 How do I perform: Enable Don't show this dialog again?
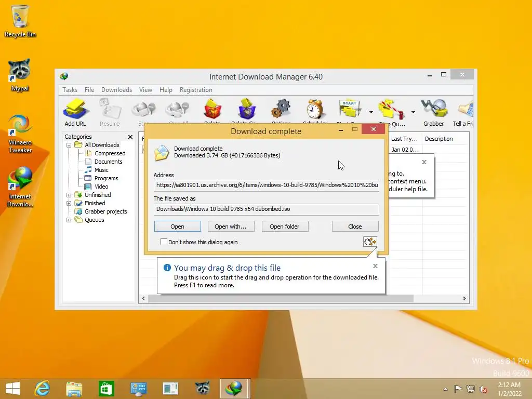pos(164,242)
